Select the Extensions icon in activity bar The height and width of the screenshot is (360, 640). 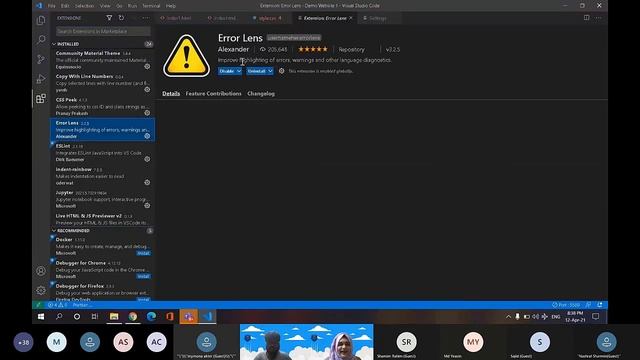tap(41, 98)
